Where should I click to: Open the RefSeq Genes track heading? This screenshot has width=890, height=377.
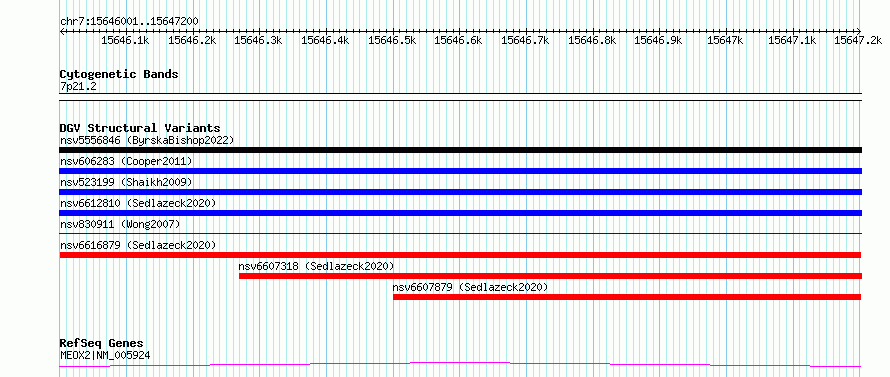(x=102, y=344)
